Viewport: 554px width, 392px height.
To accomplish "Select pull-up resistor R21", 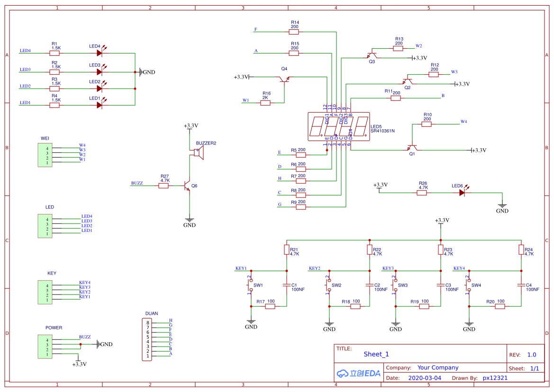I will [x=287, y=250].
